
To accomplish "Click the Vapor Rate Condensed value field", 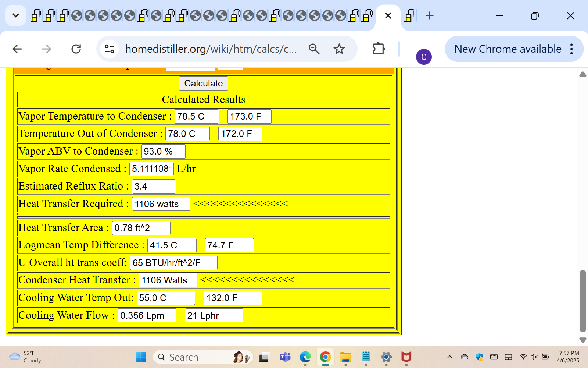I will [151, 169].
